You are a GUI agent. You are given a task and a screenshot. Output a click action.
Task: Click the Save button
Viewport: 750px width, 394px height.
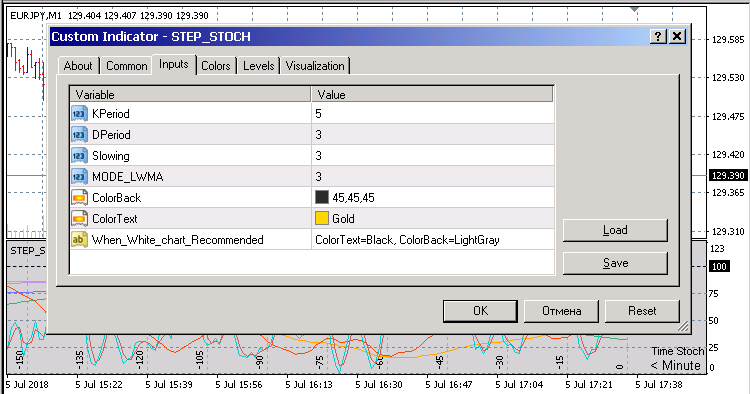[615, 263]
